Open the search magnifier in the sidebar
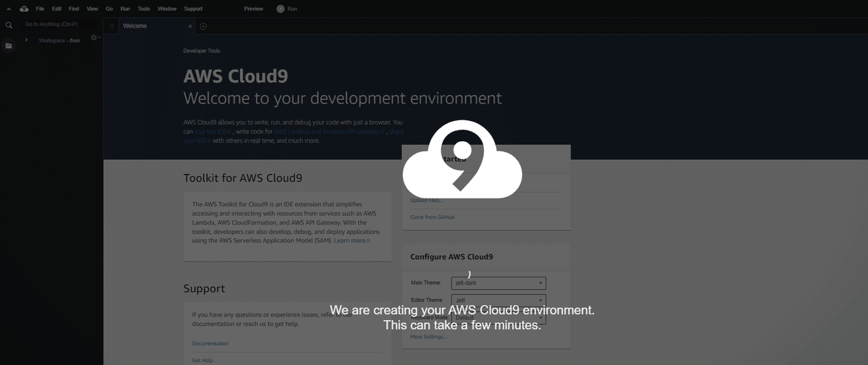The width and height of the screenshot is (868, 365). (x=9, y=25)
